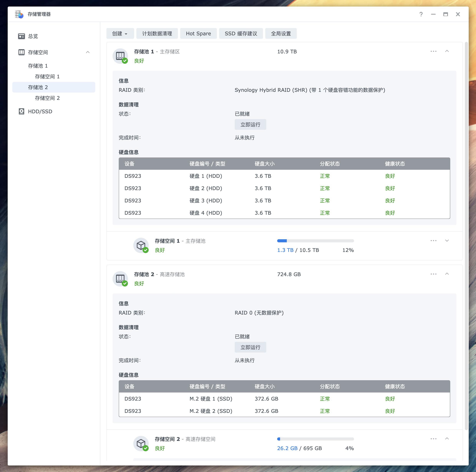This screenshot has height=472, width=476.
Task: Open the more options menu for 存储池 1
Action: tap(433, 51)
